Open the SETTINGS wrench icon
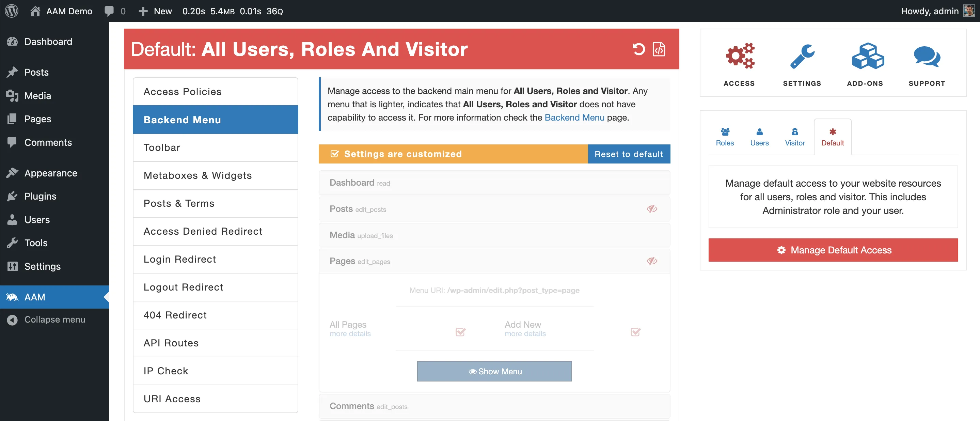This screenshot has width=980, height=421. 802,56
